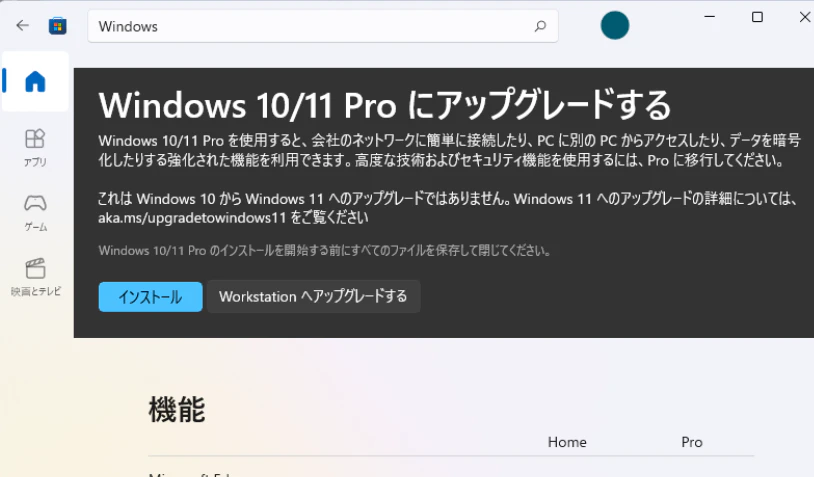
Task: Click the Windows 10/11 Pro heading
Action: [x=385, y=105]
